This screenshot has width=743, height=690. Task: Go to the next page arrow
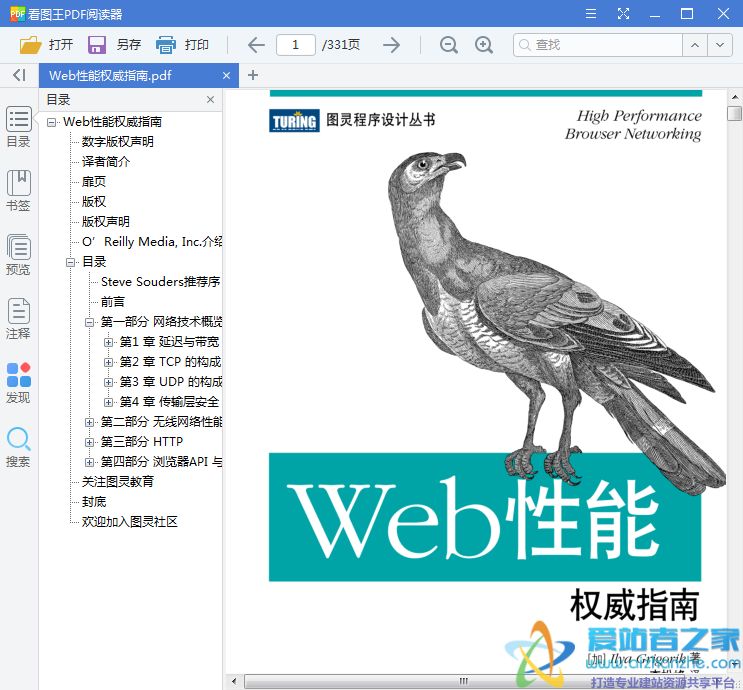tap(391, 45)
